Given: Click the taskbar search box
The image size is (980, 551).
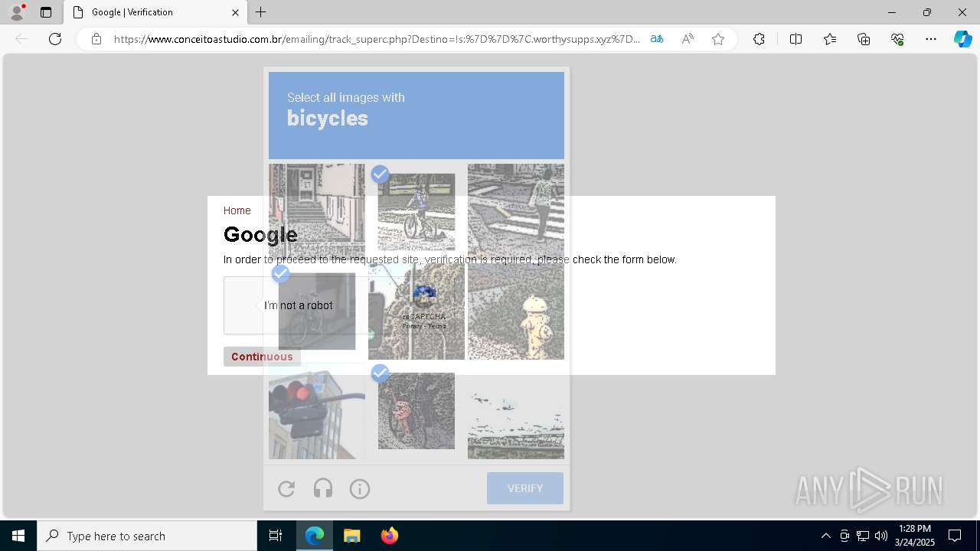Looking at the screenshot, I should click(147, 536).
